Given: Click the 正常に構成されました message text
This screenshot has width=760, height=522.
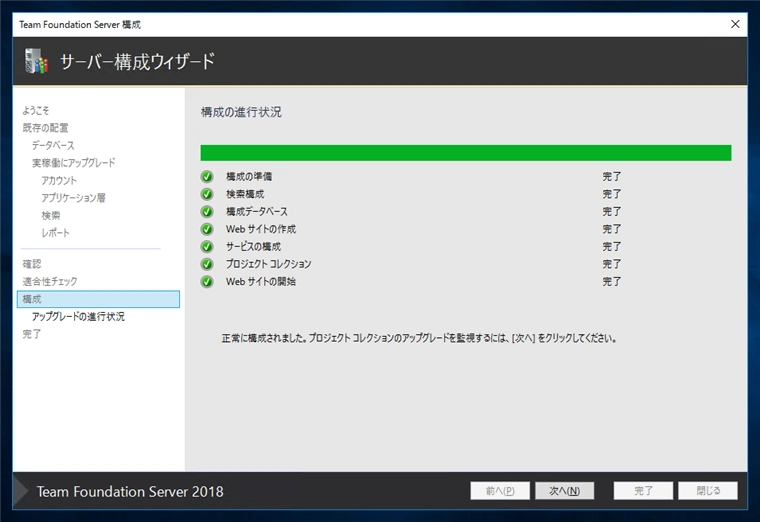Looking at the screenshot, I should pos(419,338).
